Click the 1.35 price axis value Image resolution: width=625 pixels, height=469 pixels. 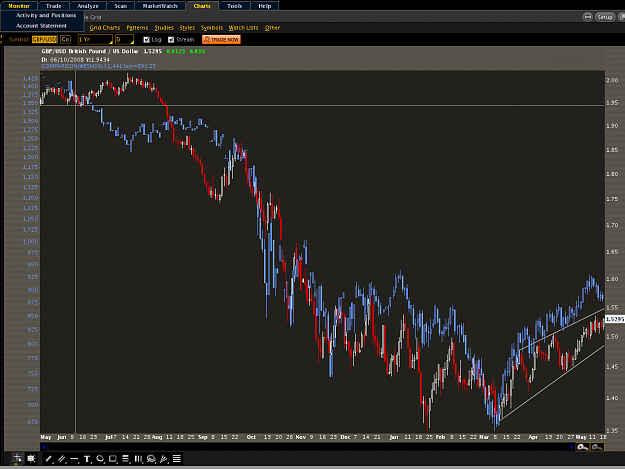pyautogui.click(x=612, y=430)
